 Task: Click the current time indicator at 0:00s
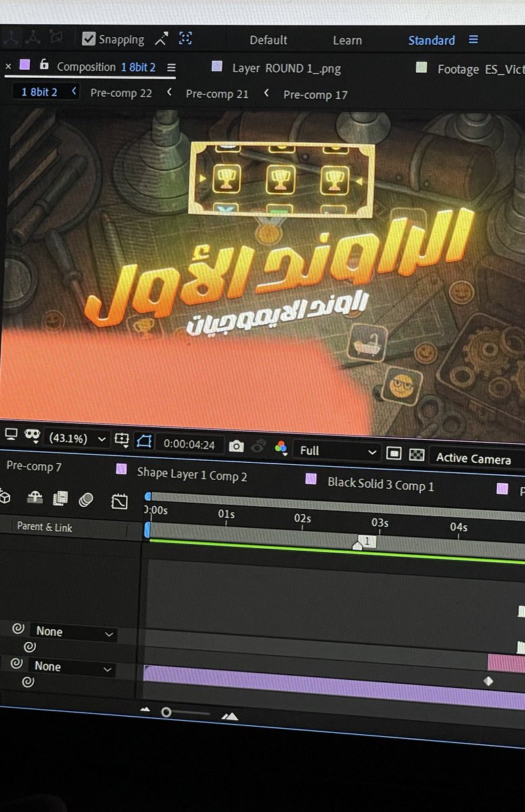pos(147,529)
